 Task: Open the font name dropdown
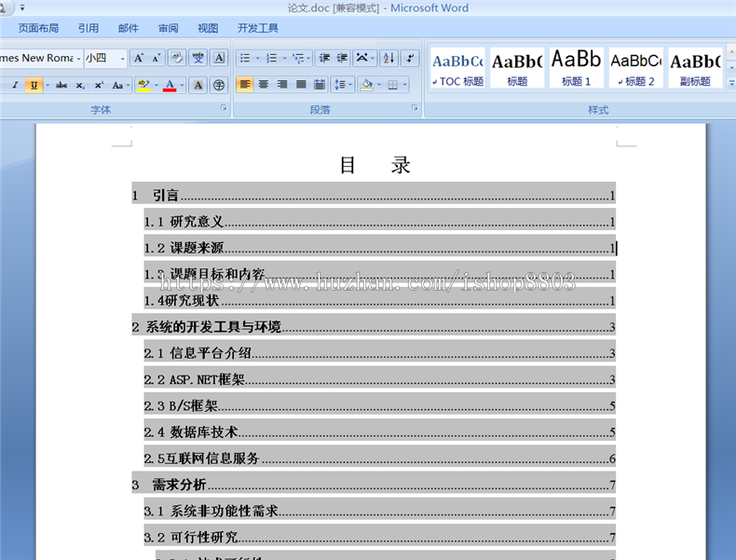[78, 59]
